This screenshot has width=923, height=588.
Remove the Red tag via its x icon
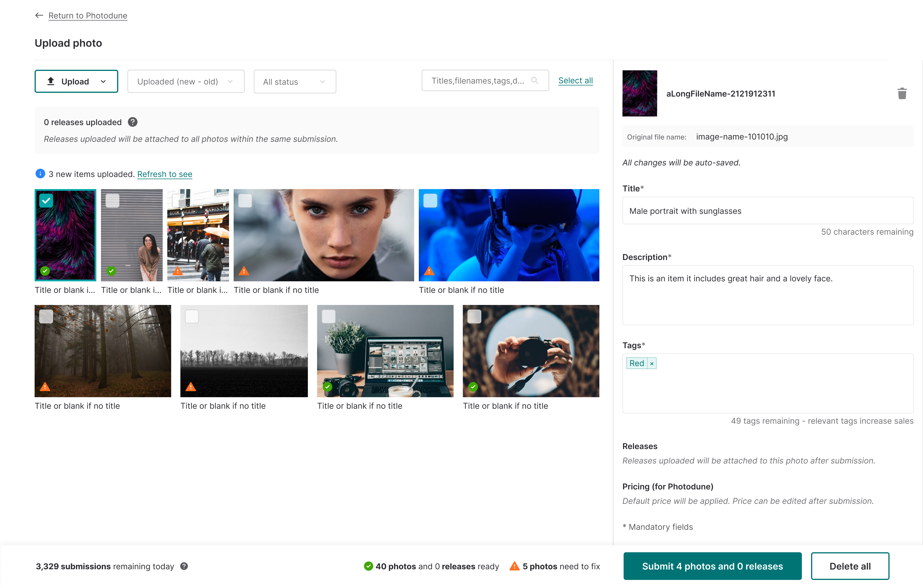(x=652, y=363)
